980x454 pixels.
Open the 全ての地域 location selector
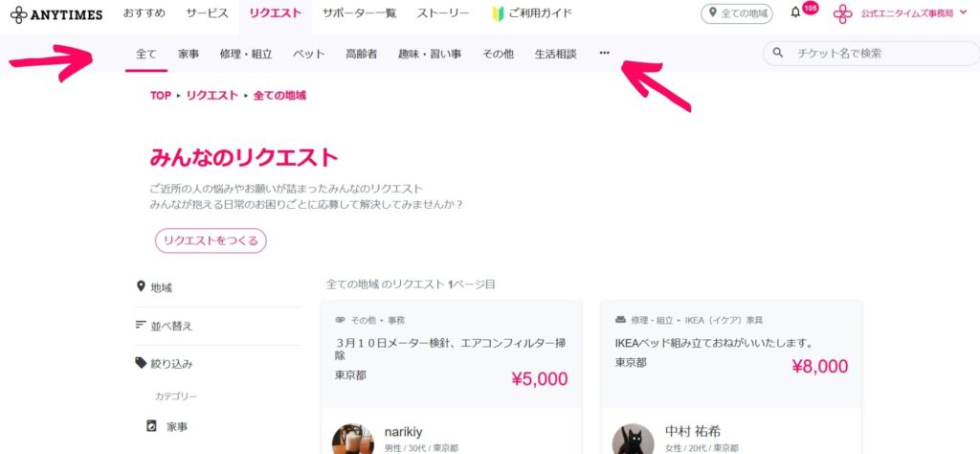(x=736, y=13)
